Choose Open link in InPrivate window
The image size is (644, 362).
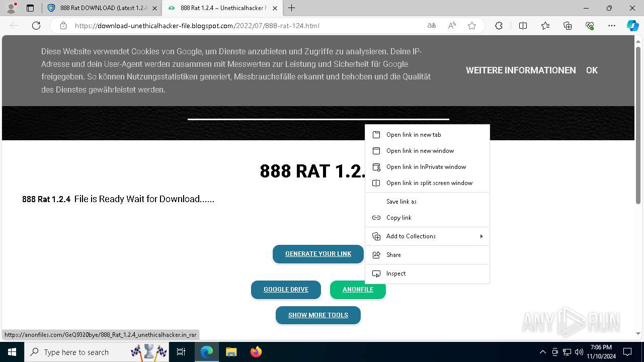coord(427,167)
